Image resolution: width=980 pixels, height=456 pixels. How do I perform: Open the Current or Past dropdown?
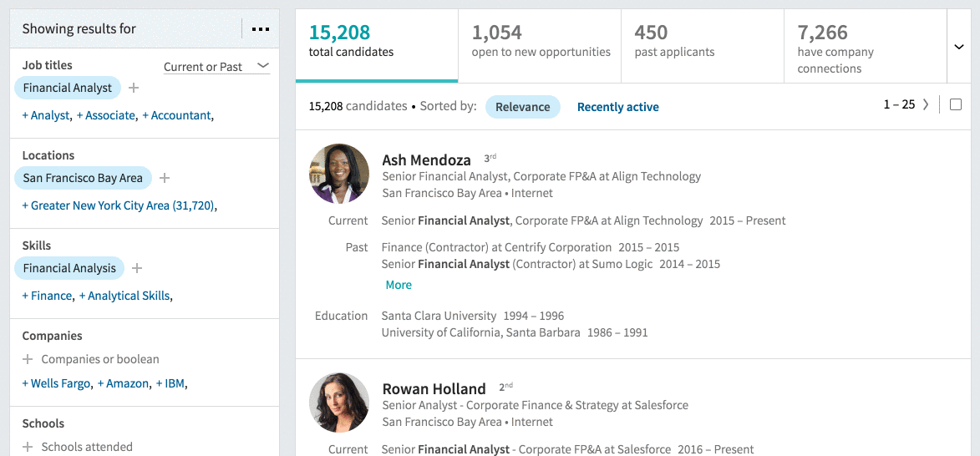click(x=216, y=67)
